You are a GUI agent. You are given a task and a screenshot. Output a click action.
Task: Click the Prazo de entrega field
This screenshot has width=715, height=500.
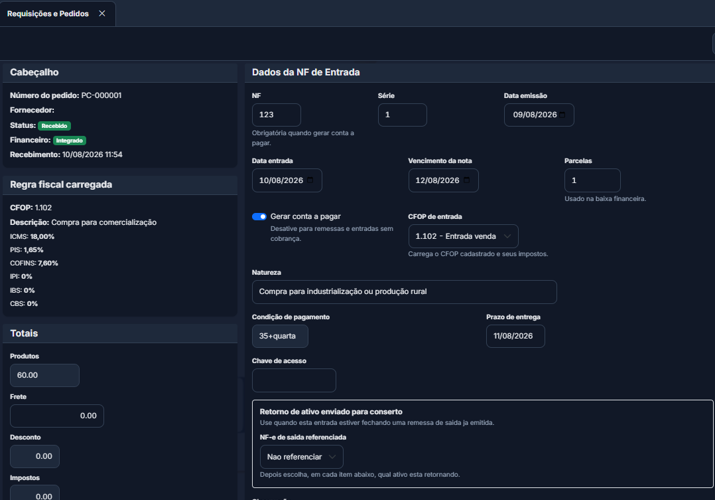[515, 336]
